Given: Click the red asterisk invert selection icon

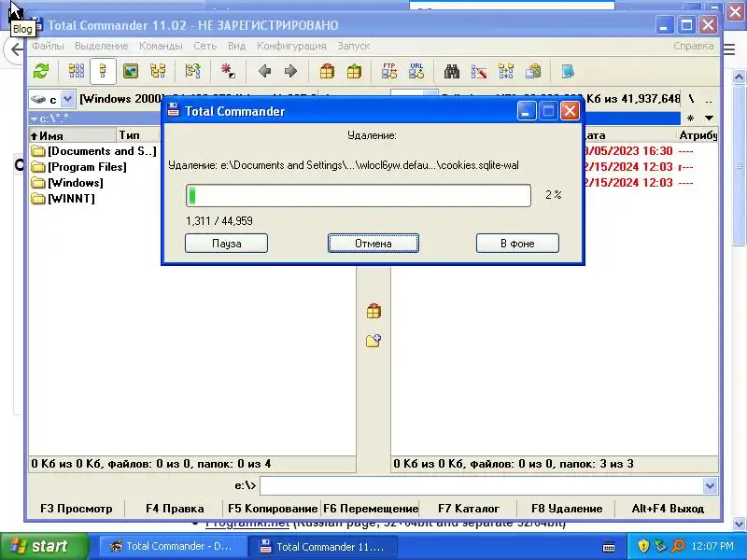Looking at the screenshot, I should (x=228, y=72).
